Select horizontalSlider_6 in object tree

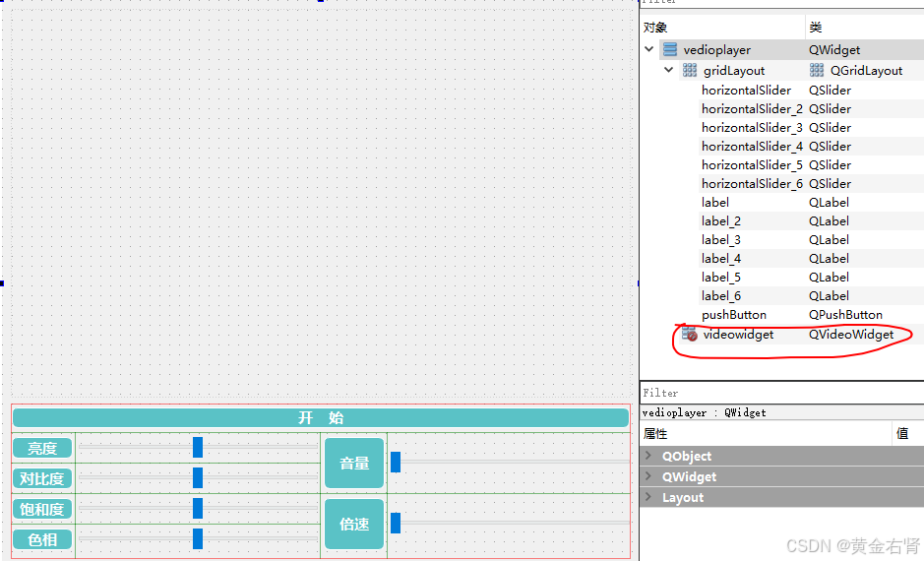click(752, 184)
